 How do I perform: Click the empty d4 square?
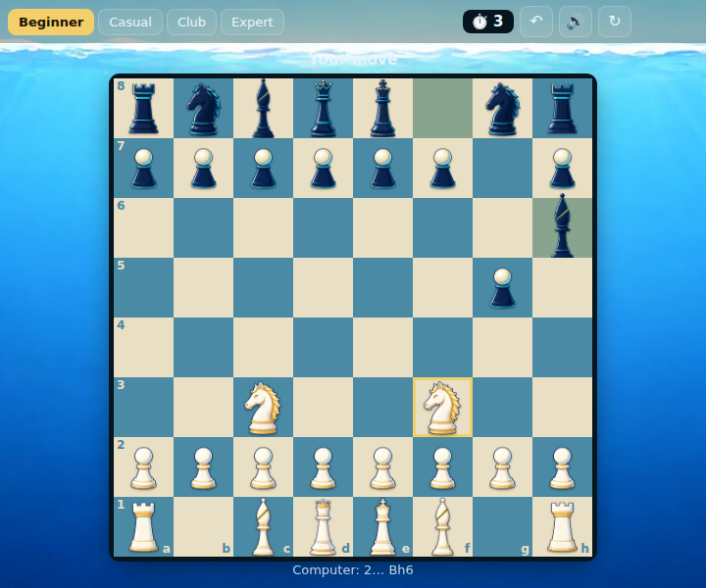tap(323, 347)
